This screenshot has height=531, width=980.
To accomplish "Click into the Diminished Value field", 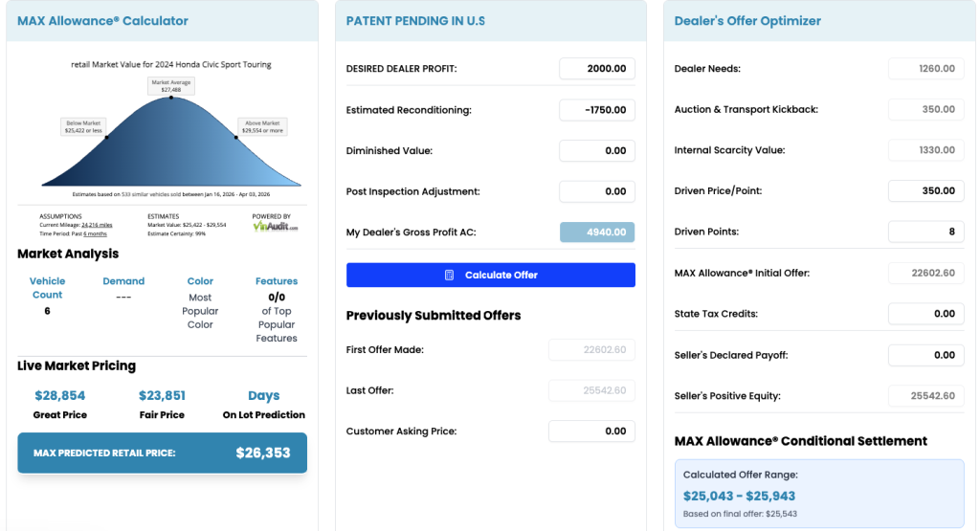I will (597, 151).
